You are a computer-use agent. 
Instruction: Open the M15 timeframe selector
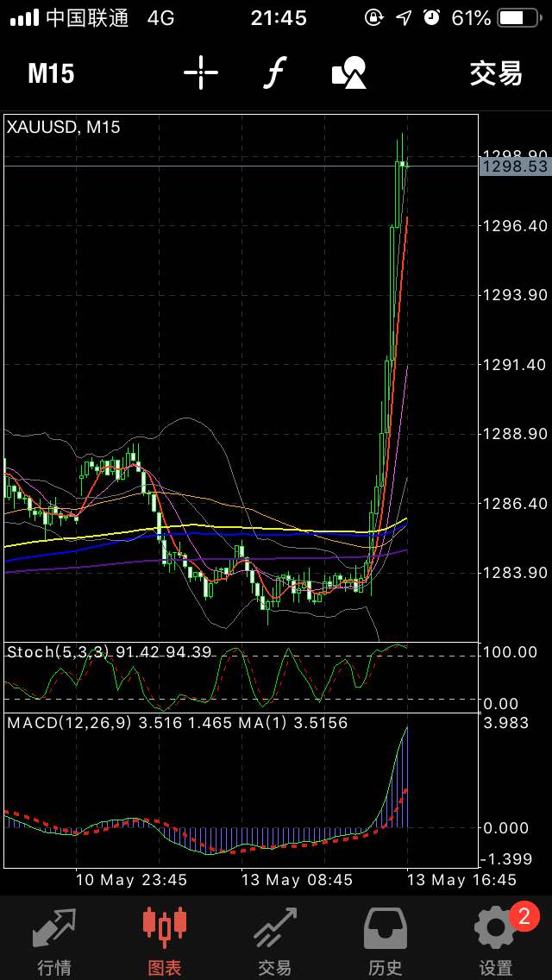[51, 73]
